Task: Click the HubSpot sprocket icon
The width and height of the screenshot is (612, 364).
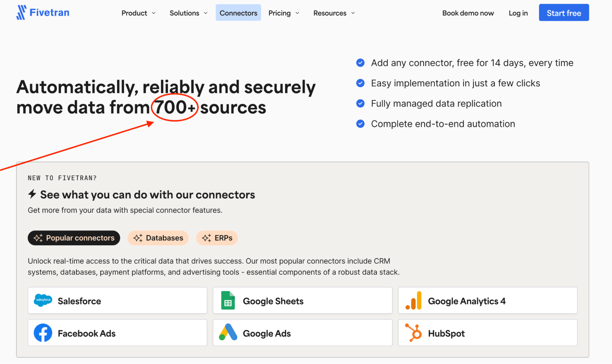Action: (x=413, y=333)
